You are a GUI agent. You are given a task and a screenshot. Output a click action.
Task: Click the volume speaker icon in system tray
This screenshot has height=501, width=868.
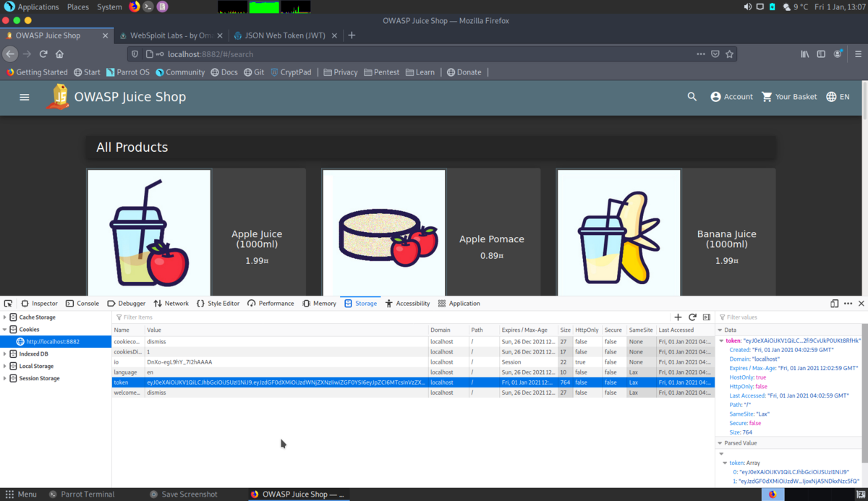[x=748, y=7]
